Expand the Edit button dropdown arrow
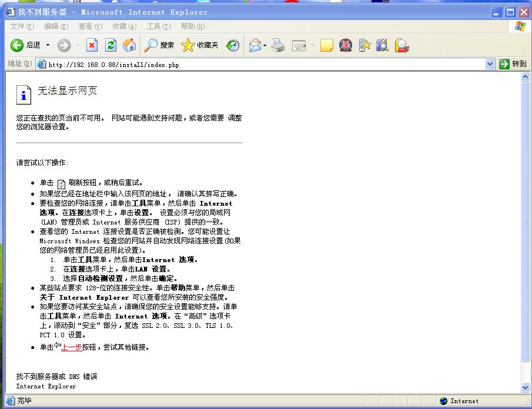The height and width of the screenshot is (409, 532). pyautogui.click(x=313, y=45)
